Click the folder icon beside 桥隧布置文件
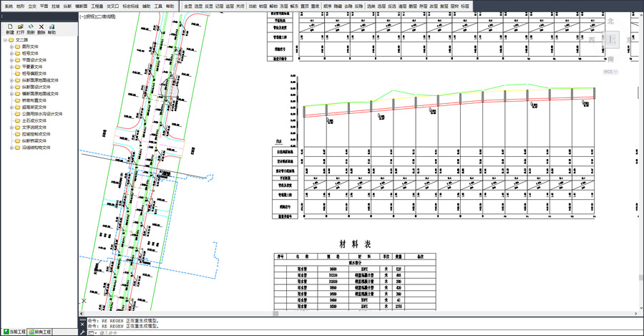This screenshot has height=336, width=644. [18, 100]
